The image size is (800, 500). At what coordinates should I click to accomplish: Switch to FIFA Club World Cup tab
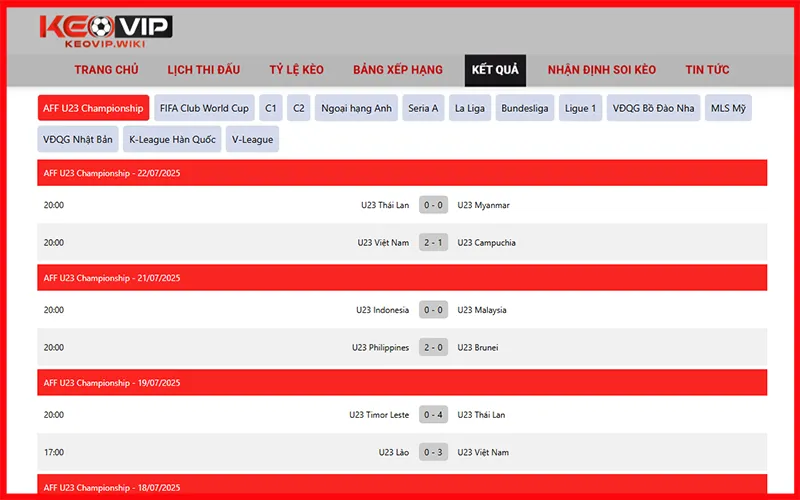coord(204,108)
